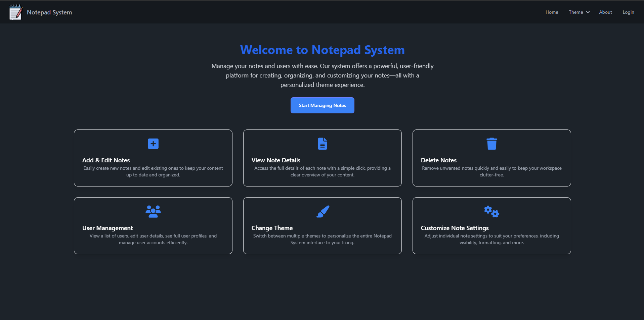
Task: Expand the Theme dropdown chevron
Action: [x=588, y=12]
